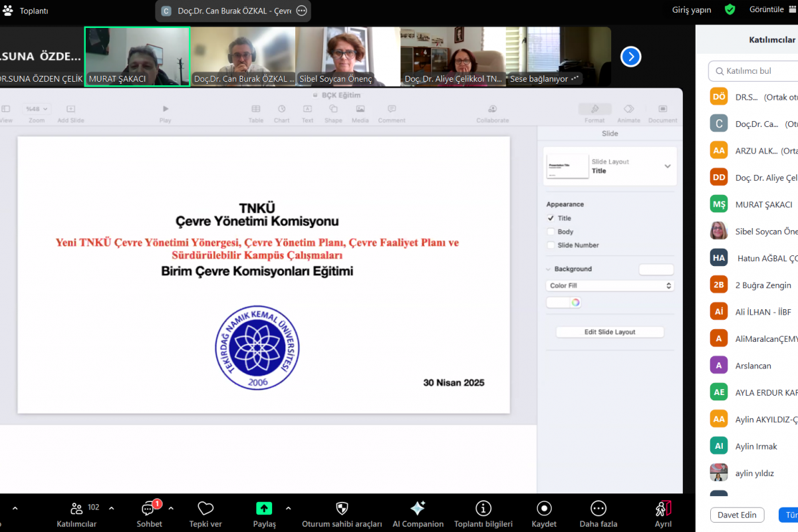798x532 pixels.
Task: Select AYLA ERDUR KAR... in participant list
Action: point(753,392)
